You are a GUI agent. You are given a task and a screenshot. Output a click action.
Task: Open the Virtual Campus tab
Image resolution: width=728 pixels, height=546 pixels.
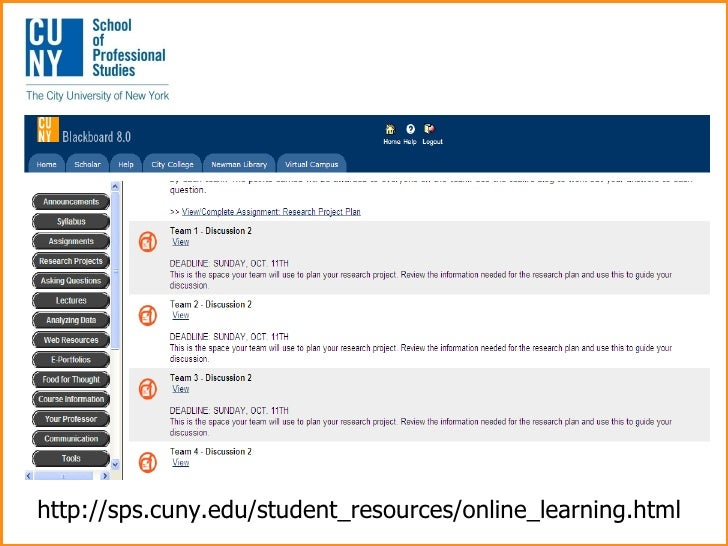click(x=312, y=164)
